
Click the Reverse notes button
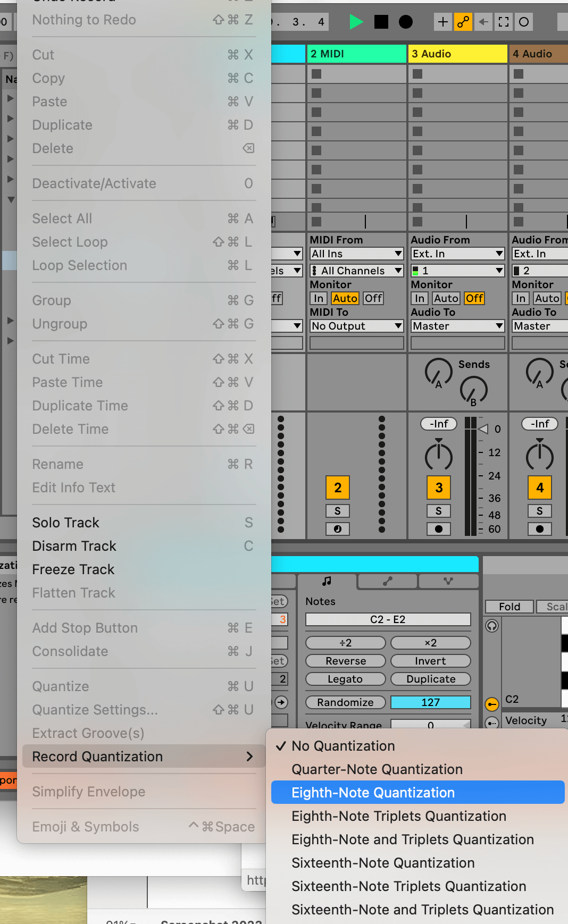[346, 661]
